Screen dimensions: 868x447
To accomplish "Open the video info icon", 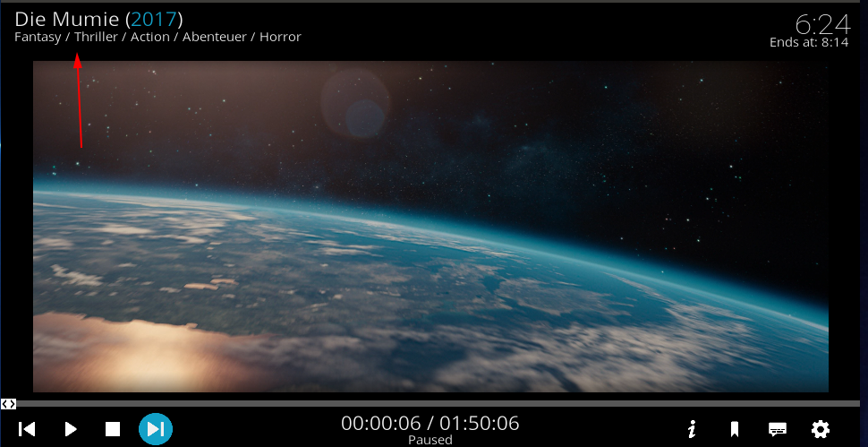I will coord(691,429).
